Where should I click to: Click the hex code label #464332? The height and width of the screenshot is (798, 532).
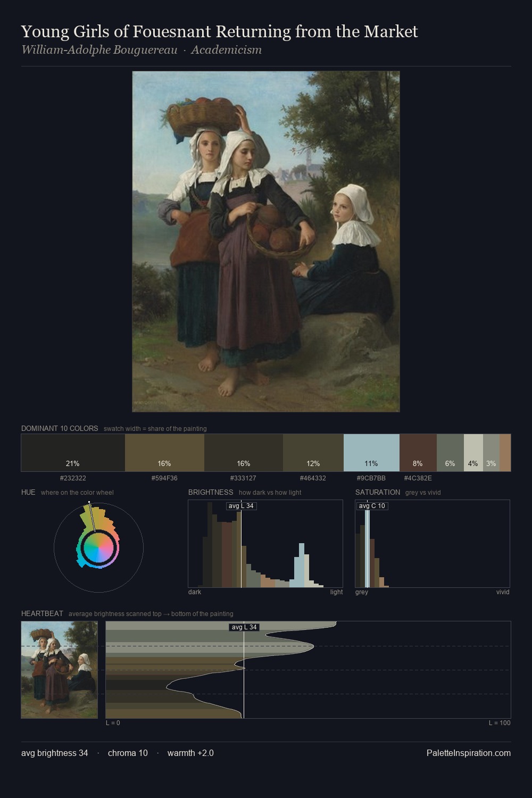click(313, 478)
